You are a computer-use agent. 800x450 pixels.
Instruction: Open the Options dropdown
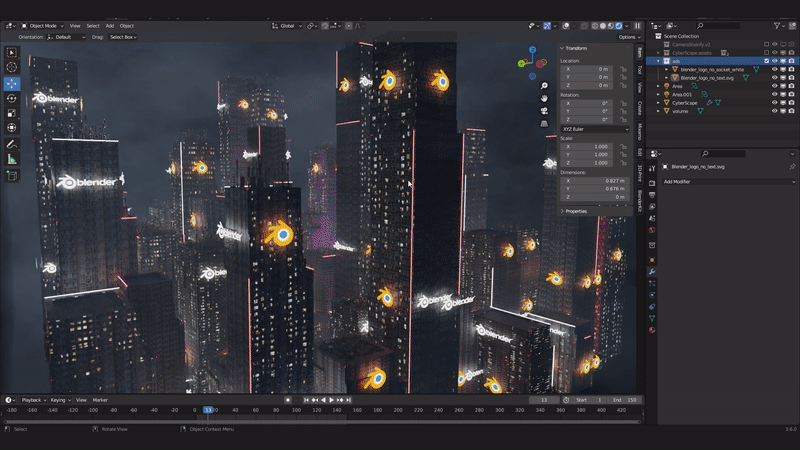(630, 37)
